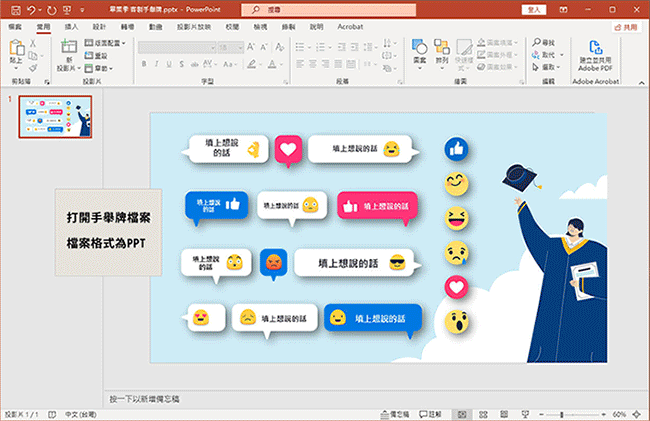650x421 pixels.
Task: Click the Undo arrow icon
Action: [30, 9]
